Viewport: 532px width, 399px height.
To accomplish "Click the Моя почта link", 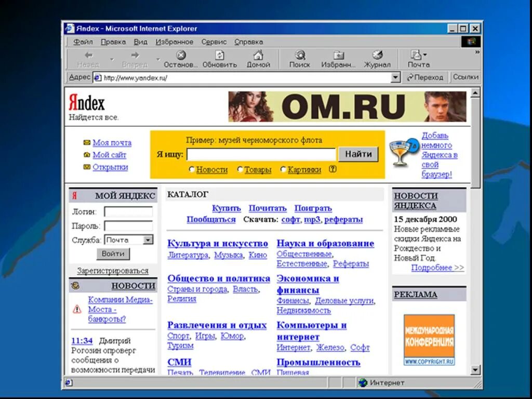I will coord(112,143).
